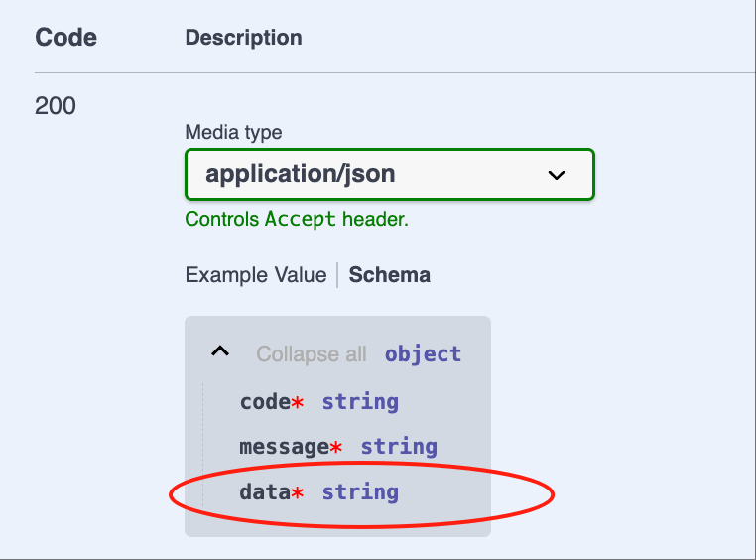
Task: Click the Controls Accept header text
Action: pyautogui.click(x=297, y=220)
